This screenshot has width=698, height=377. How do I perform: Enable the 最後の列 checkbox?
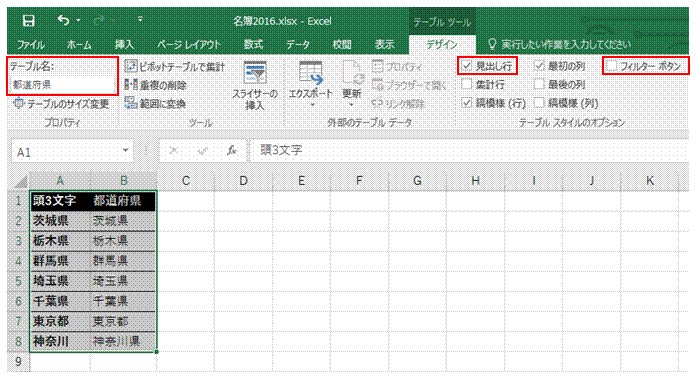point(539,84)
